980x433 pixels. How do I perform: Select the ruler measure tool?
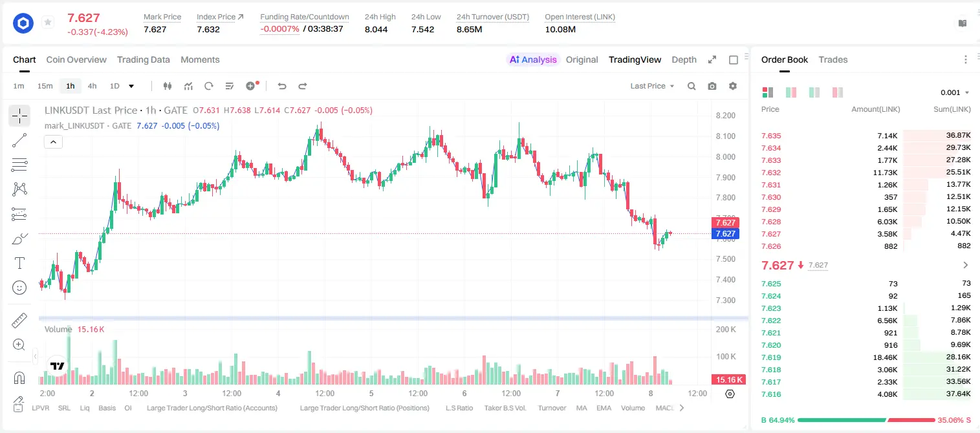[19, 321]
